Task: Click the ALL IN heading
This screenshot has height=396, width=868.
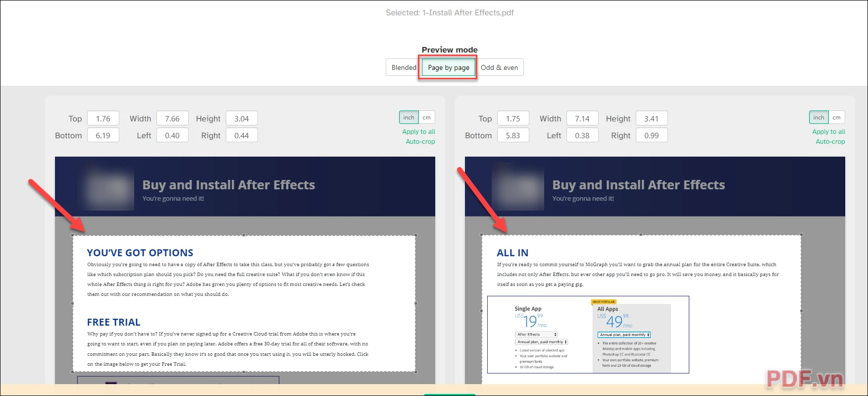Action: pyautogui.click(x=512, y=253)
